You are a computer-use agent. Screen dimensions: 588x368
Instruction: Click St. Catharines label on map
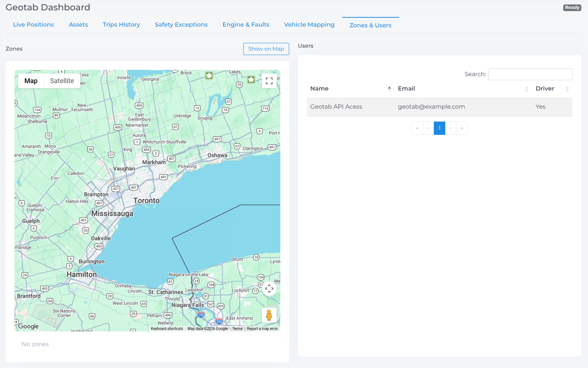tap(166, 292)
